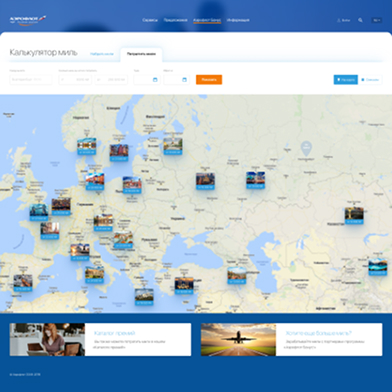Image resolution: width=392 pixels, height=392 pixels.
Task: Open the 'Каталог премий' link card
Action: coord(100,339)
